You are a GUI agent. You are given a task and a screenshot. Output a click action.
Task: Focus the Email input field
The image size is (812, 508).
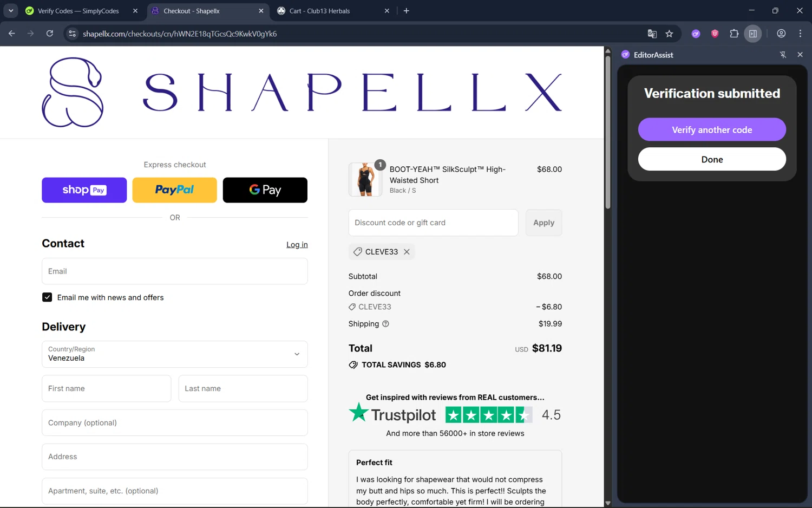(x=174, y=271)
